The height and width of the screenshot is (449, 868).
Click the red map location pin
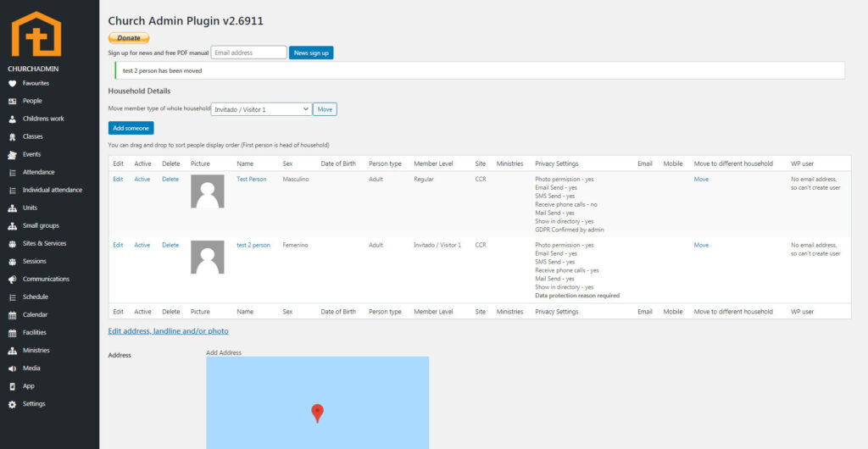pos(317,413)
